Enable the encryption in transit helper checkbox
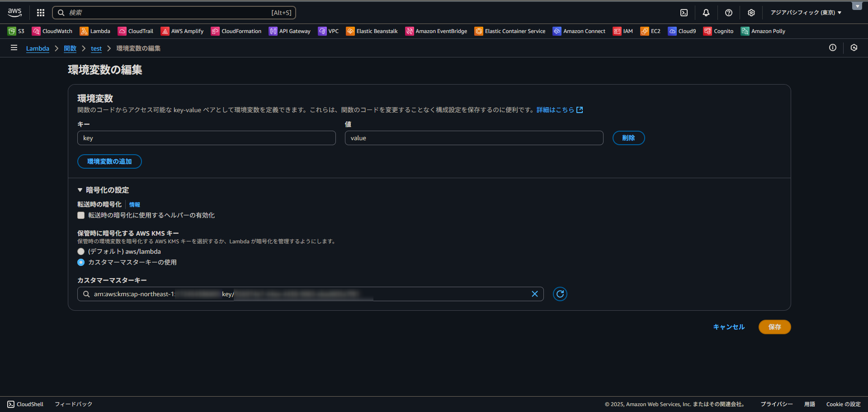The image size is (868, 412). pyautogui.click(x=81, y=215)
